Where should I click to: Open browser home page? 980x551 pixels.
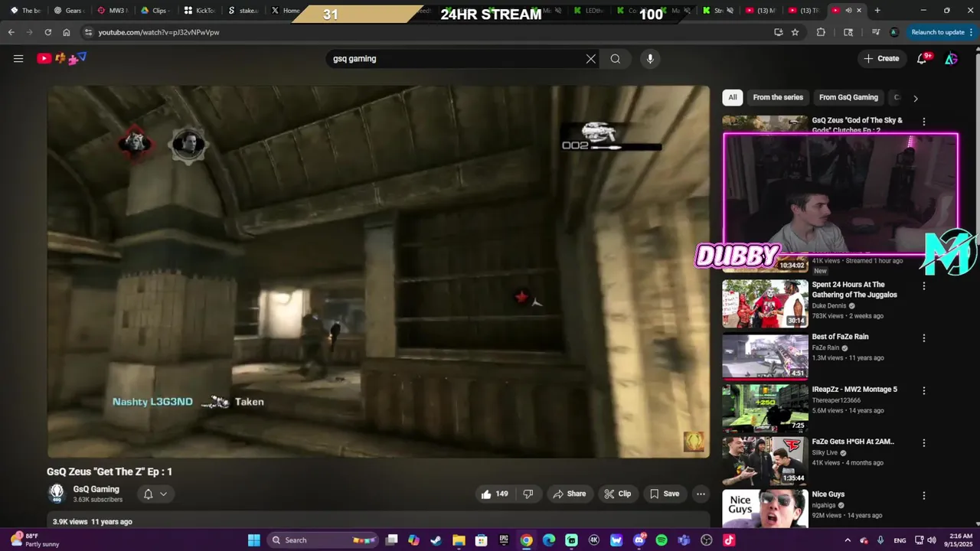(x=67, y=32)
